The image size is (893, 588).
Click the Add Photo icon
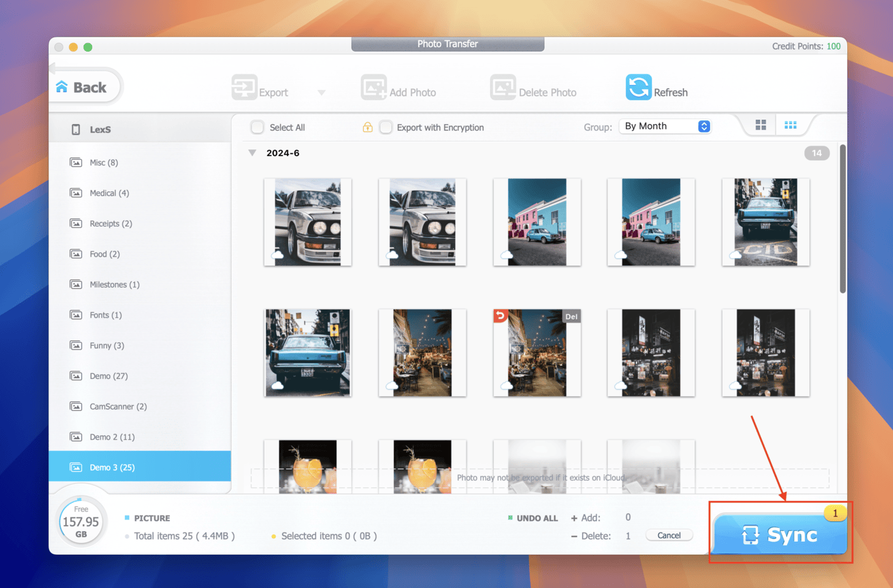coord(374,88)
